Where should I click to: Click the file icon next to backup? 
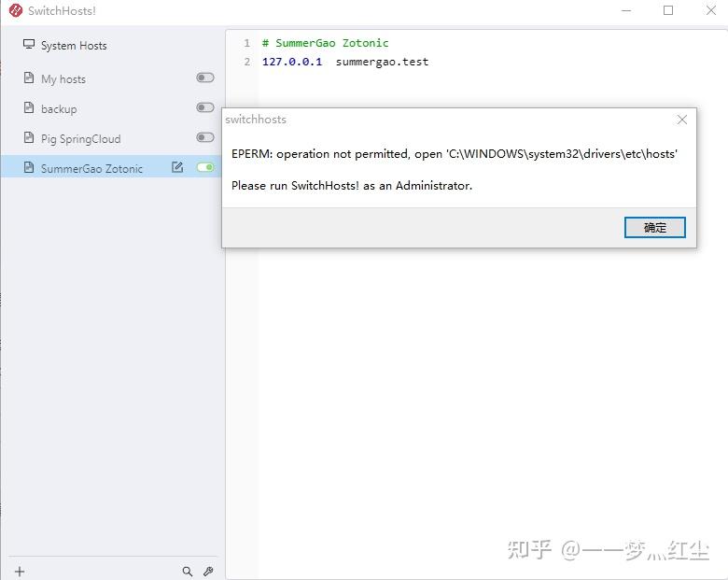click(29, 107)
